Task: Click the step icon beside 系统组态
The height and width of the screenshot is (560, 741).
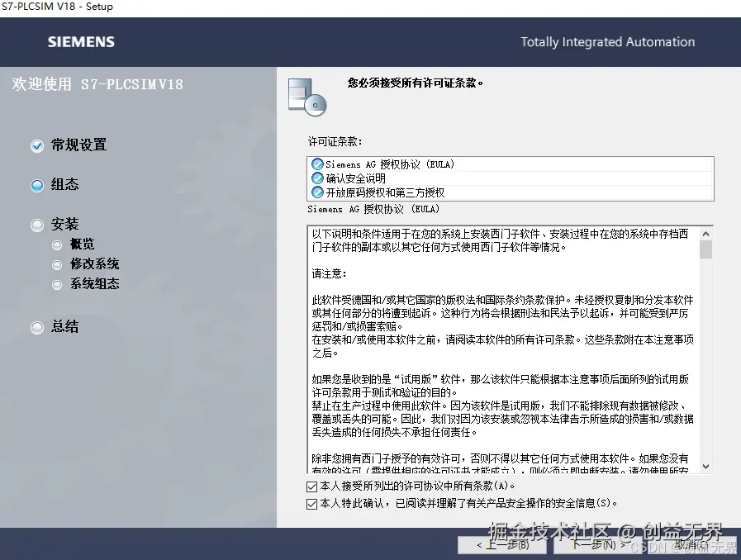Action: click(57, 284)
